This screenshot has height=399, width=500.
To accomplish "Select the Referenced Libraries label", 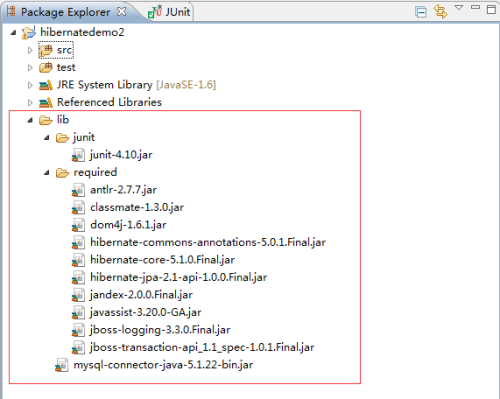I will 109,102.
